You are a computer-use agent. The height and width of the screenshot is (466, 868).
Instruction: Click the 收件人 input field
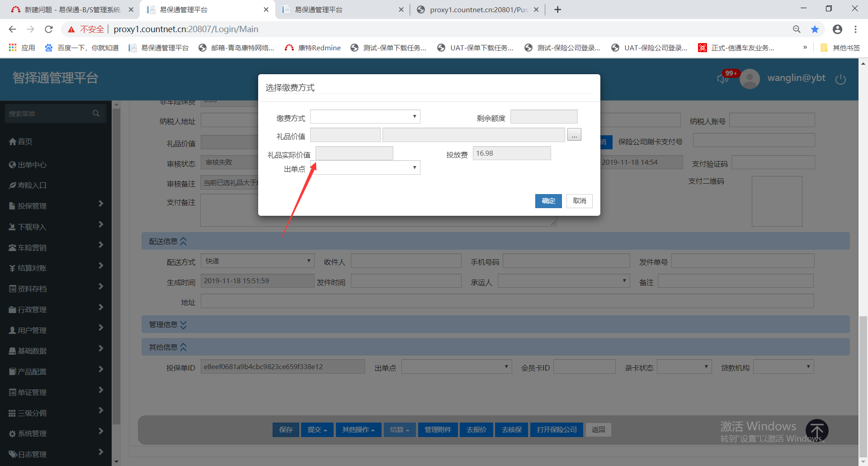(406, 261)
